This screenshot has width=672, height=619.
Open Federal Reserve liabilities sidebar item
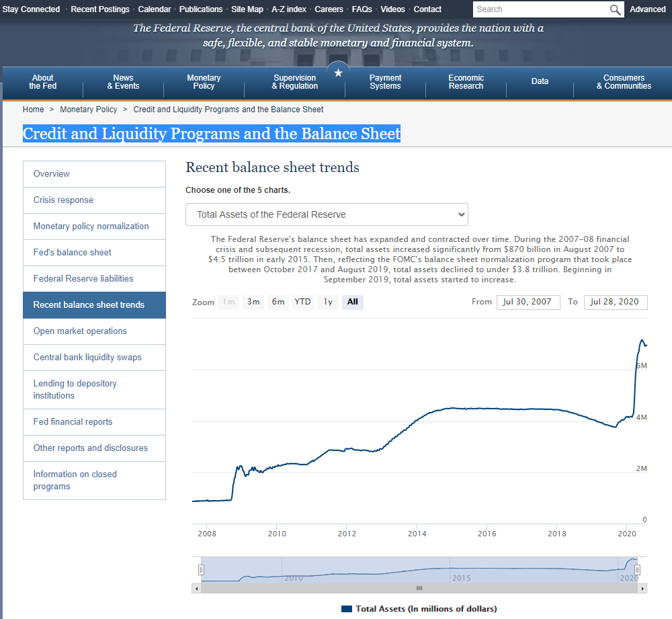pos(94,279)
